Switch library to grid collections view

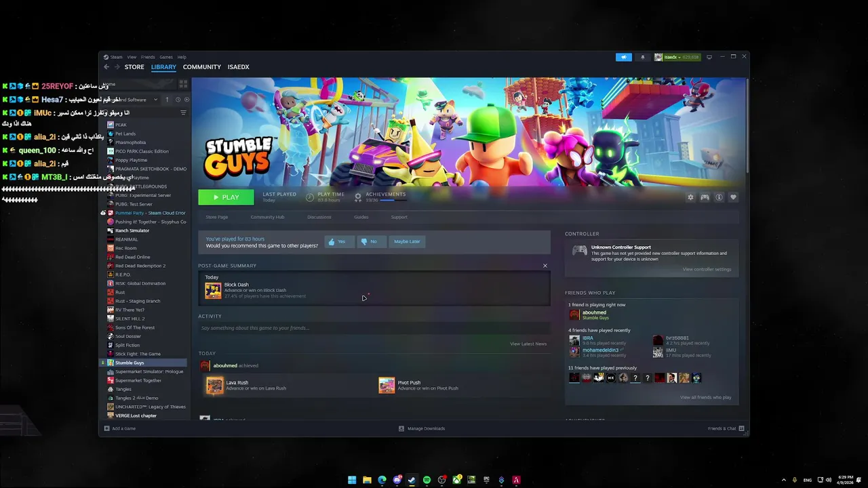click(183, 84)
